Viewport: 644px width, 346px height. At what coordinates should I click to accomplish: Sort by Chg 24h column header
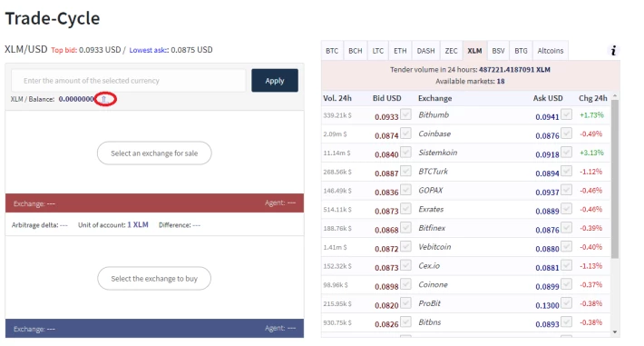[x=592, y=98]
